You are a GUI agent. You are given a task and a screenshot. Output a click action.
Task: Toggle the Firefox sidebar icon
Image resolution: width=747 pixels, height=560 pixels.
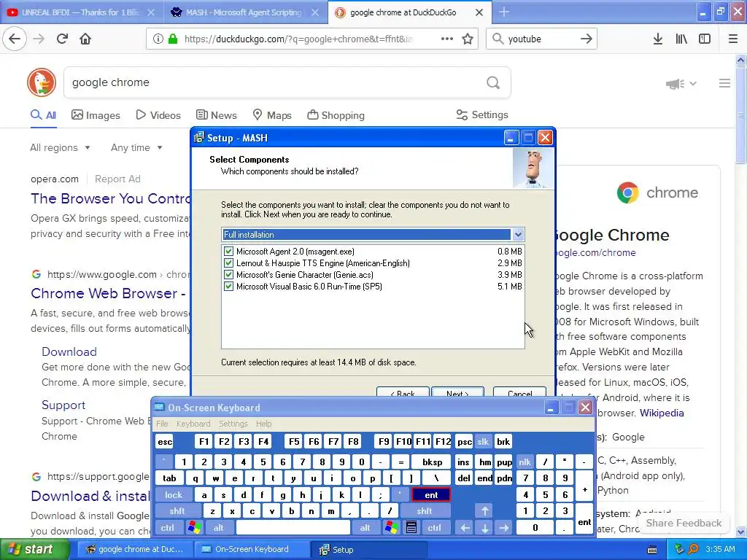(705, 39)
